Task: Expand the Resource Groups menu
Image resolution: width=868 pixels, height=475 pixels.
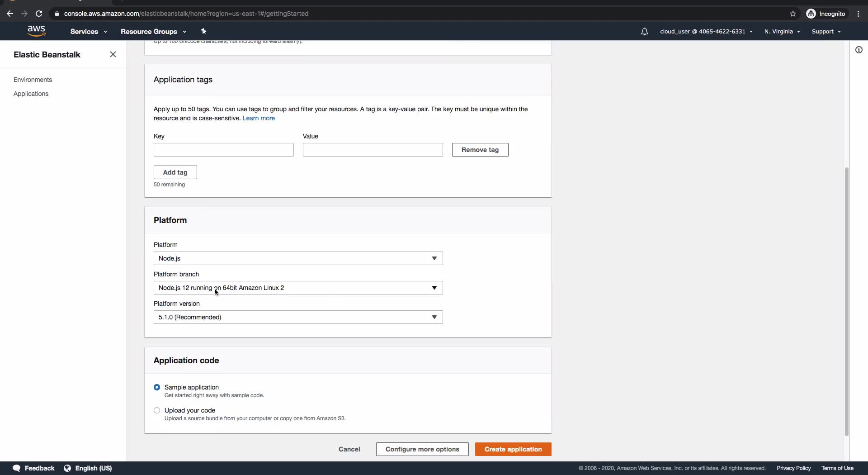Action: pyautogui.click(x=153, y=31)
